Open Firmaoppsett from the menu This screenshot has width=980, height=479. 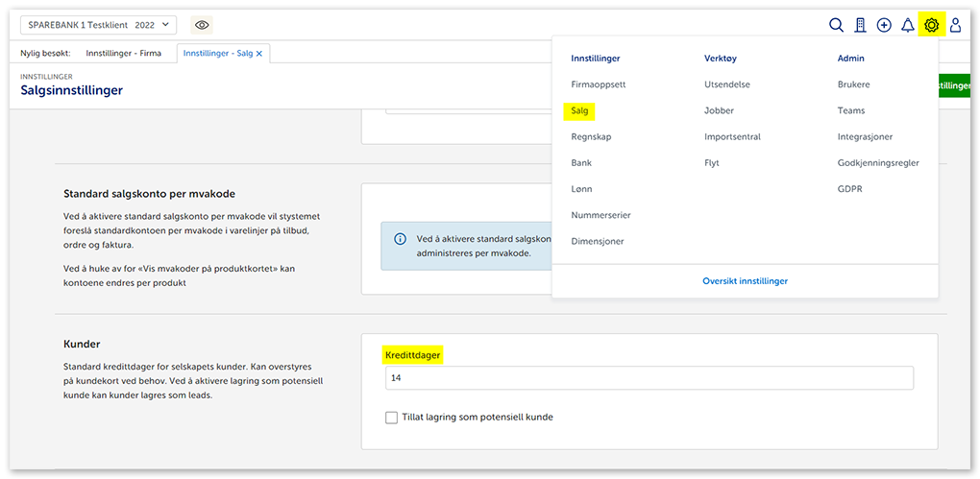point(598,84)
